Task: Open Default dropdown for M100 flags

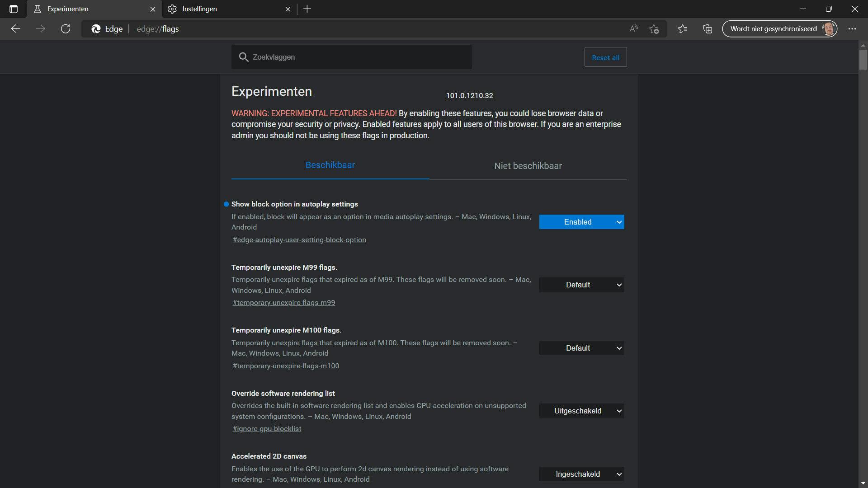Action: pyautogui.click(x=581, y=348)
